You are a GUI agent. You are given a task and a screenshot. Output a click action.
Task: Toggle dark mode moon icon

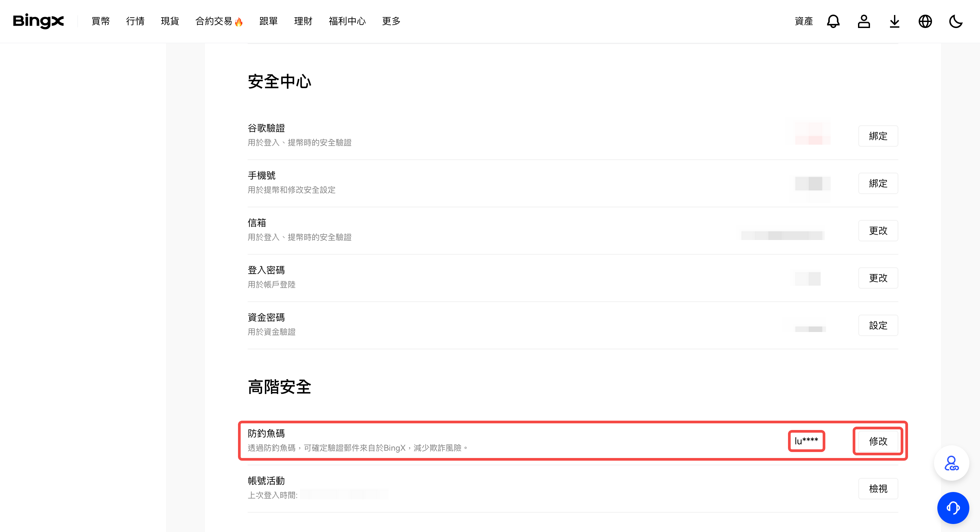pos(955,21)
